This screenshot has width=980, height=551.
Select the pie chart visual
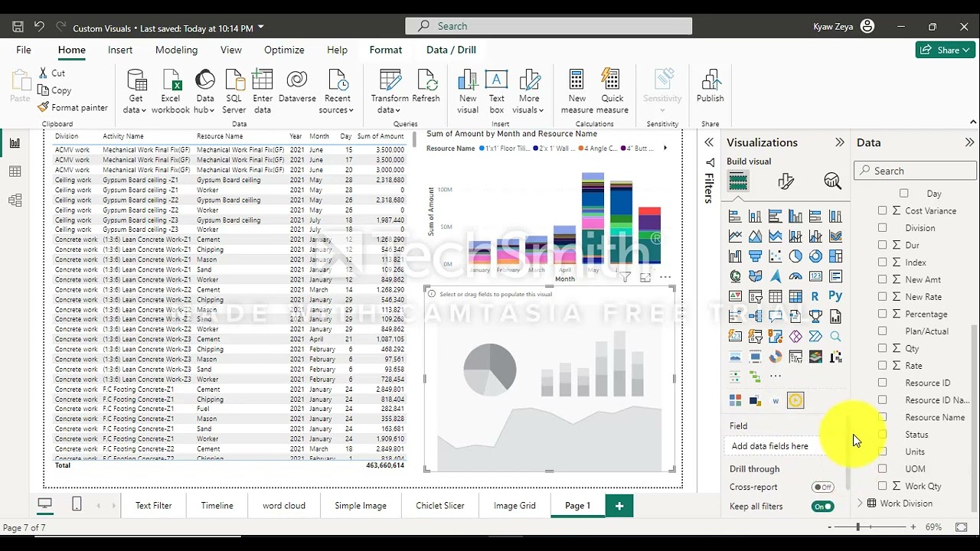point(795,256)
